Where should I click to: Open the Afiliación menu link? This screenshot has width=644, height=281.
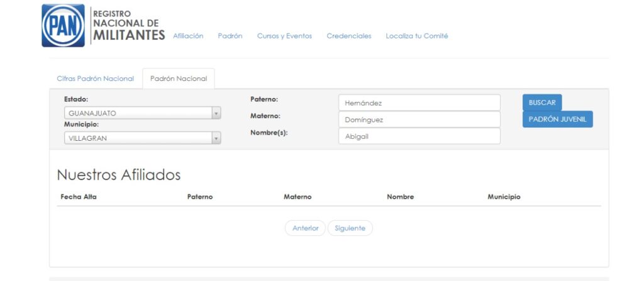pyautogui.click(x=188, y=36)
